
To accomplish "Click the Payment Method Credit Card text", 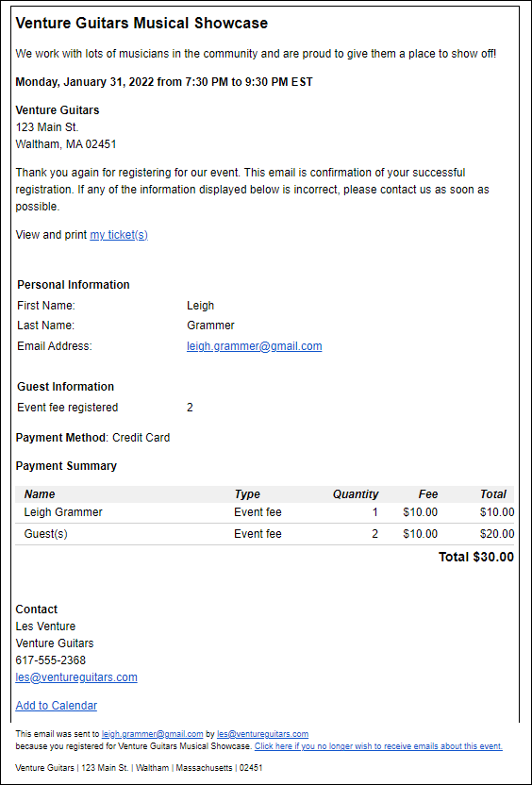I will point(92,438).
